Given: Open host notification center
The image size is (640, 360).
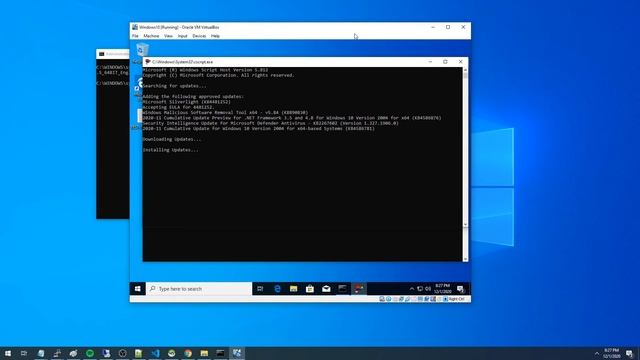Looking at the screenshot, I should [630, 353].
